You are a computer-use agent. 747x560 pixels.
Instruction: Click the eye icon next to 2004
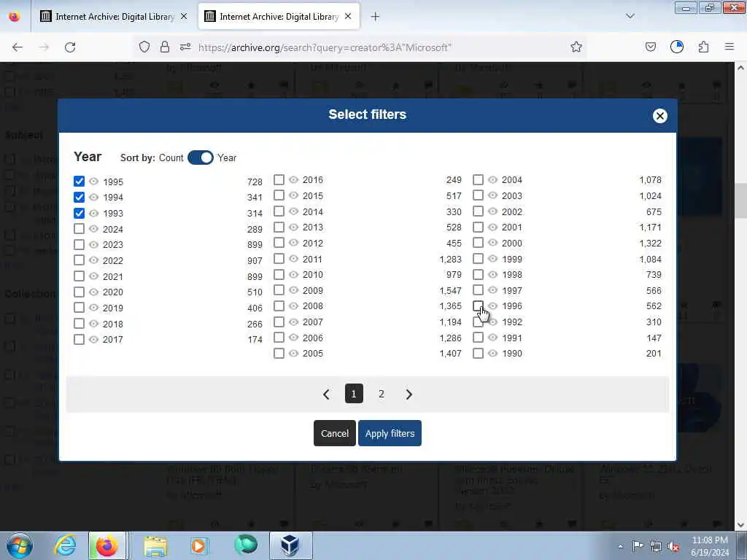(492, 179)
